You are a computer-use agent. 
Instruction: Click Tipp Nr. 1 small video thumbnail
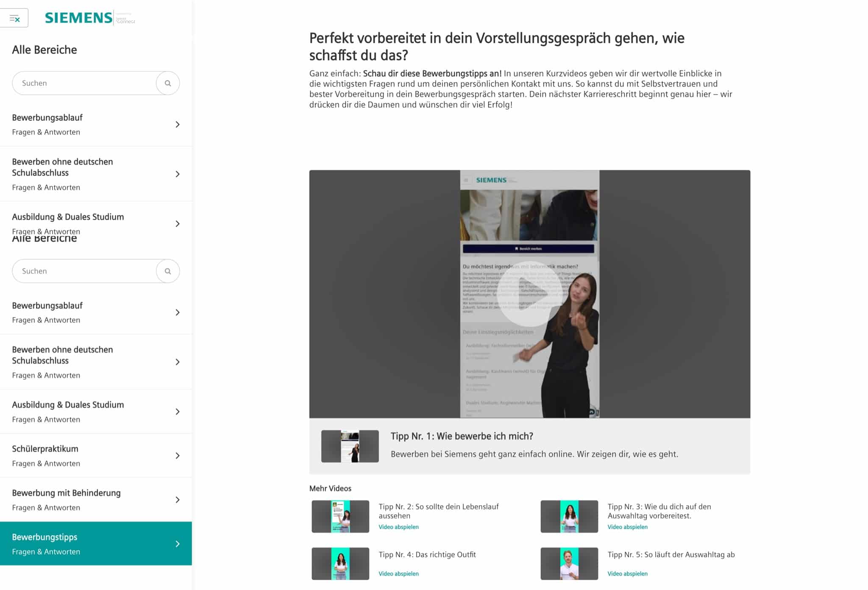pyautogui.click(x=350, y=446)
